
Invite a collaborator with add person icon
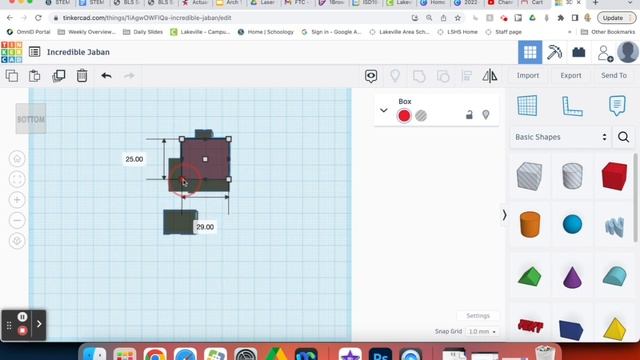click(x=605, y=53)
